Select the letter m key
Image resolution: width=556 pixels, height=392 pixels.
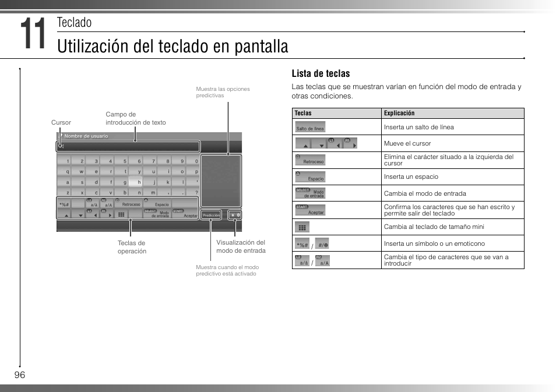[150, 192]
